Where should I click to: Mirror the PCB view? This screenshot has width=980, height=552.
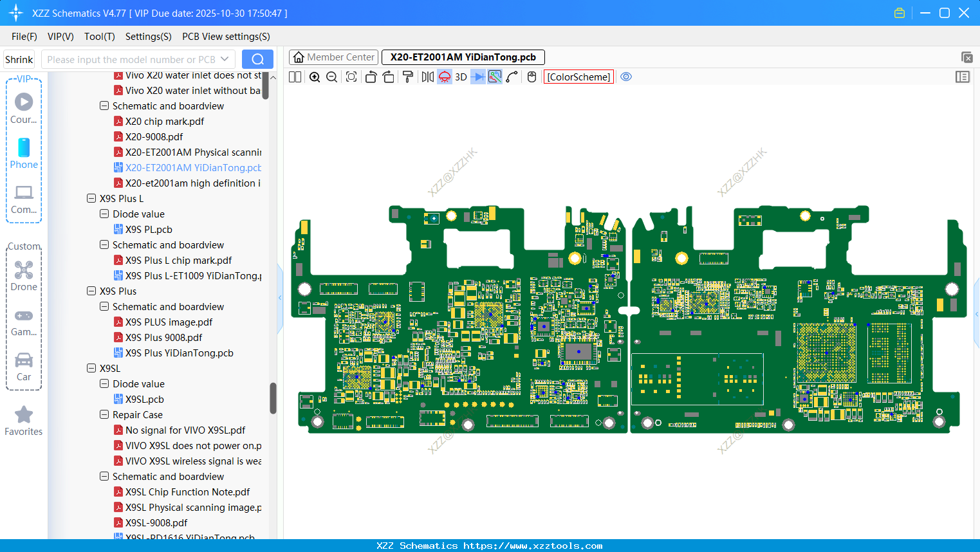pos(427,77)
